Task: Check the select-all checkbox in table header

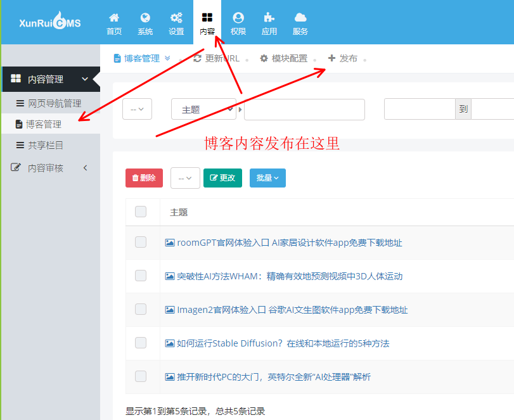Action: click(140, 212)
